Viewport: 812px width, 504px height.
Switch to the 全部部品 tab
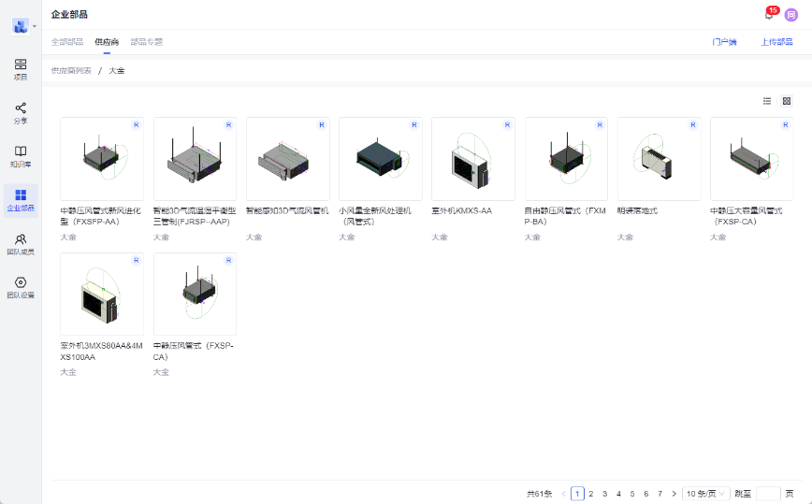coord(66,42)
